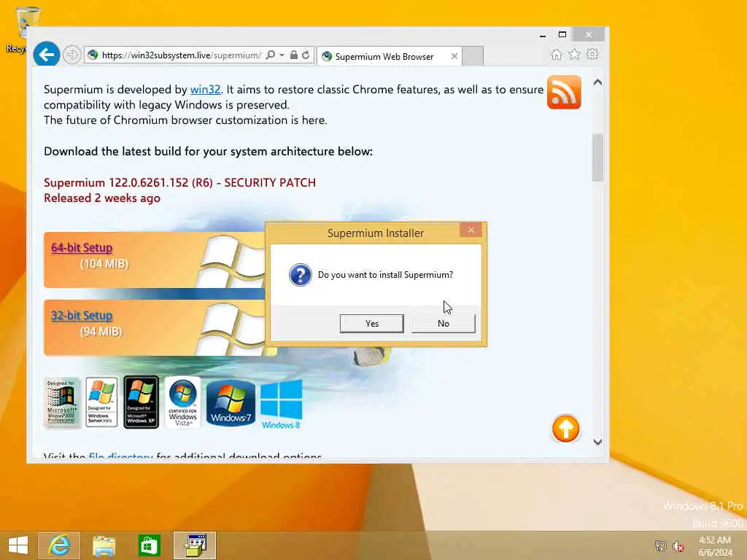Image resolution: width=747 pixels, height=560 pixels.
Task: Maximize the Internet Explorer window
Action: tap(562, 35)
